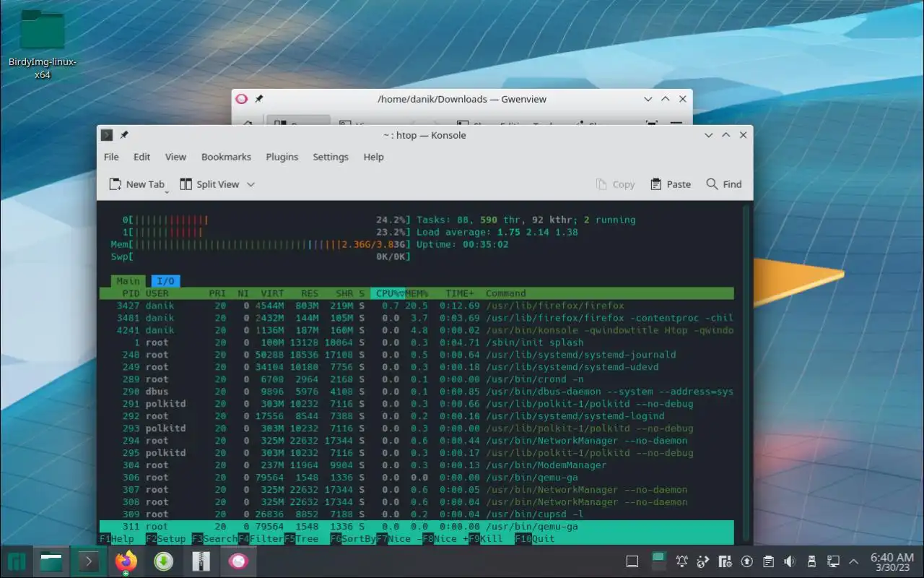Select process row PID 3427 firefox

417,306
